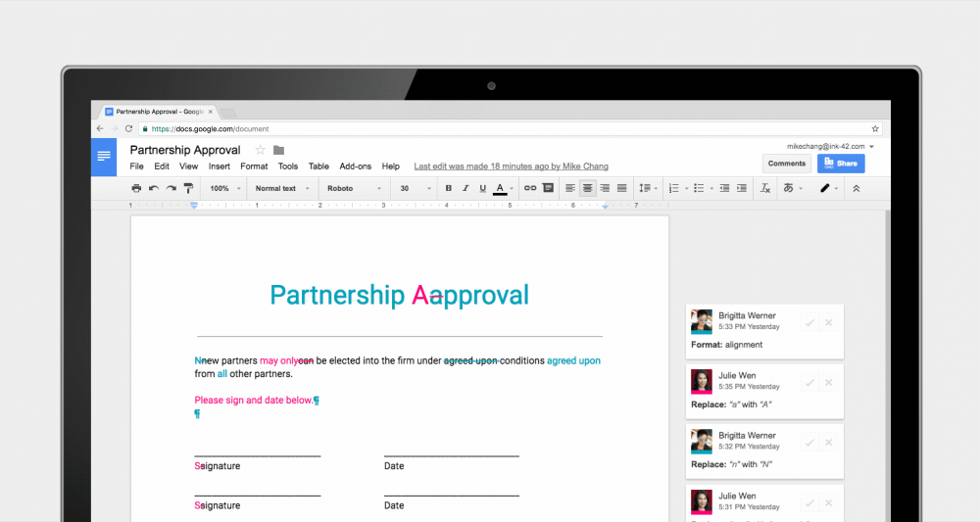Set alignment to justify

[622, 188]
